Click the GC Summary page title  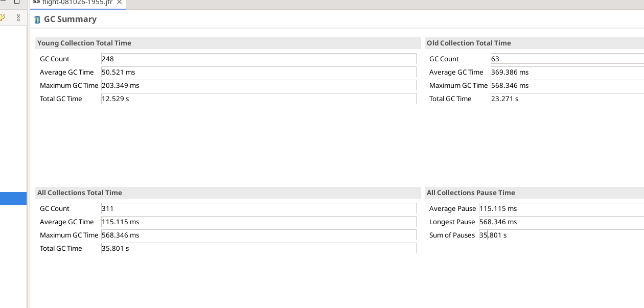pos(70,19)
